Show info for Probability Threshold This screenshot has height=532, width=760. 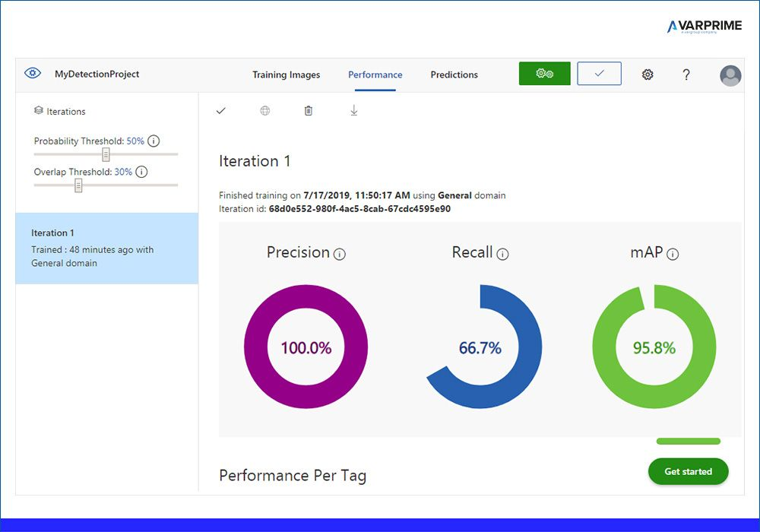click(154, 141)
